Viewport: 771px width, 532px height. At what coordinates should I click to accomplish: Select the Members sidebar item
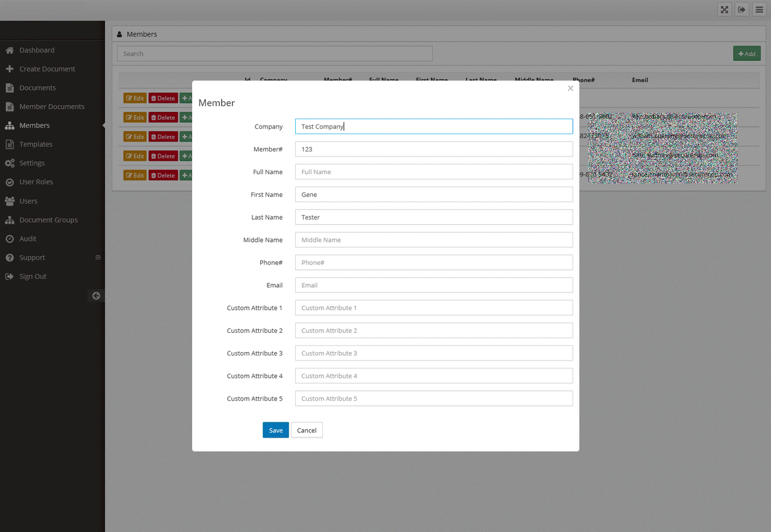34,125
